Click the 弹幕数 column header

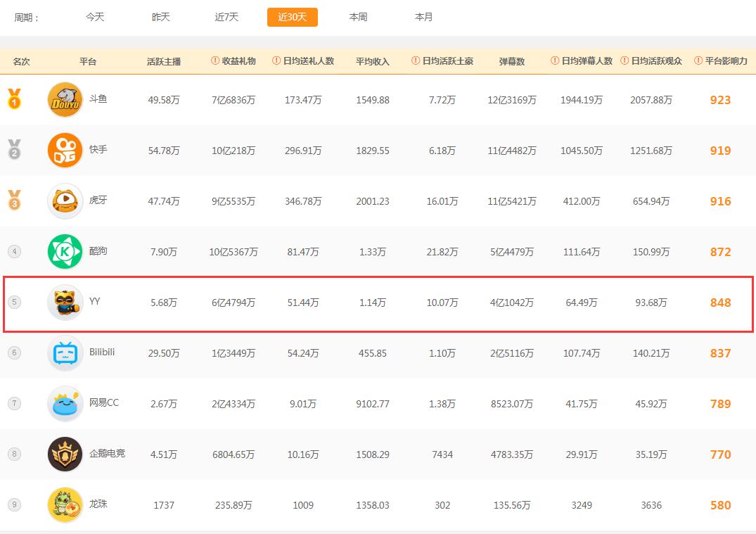coord(511,61)
